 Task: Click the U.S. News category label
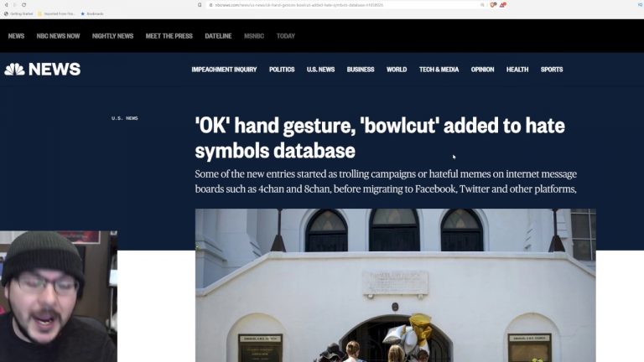click(124, 118)
